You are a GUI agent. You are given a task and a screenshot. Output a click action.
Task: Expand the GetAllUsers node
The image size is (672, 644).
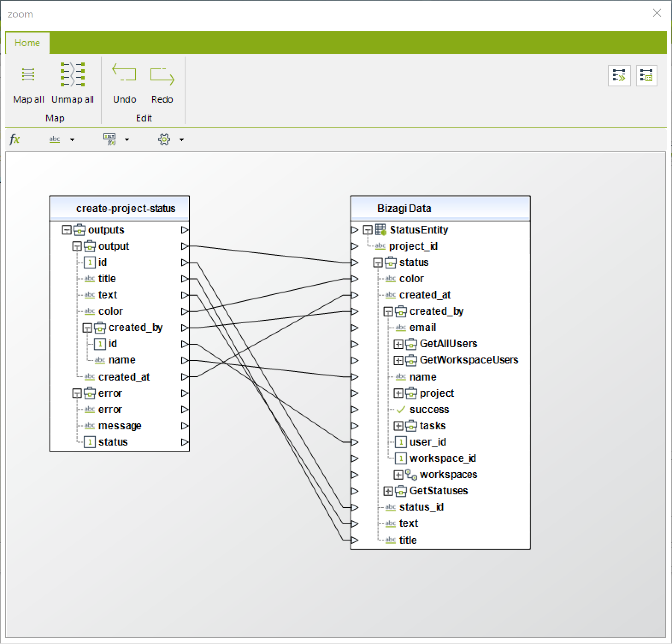[398, 344]
